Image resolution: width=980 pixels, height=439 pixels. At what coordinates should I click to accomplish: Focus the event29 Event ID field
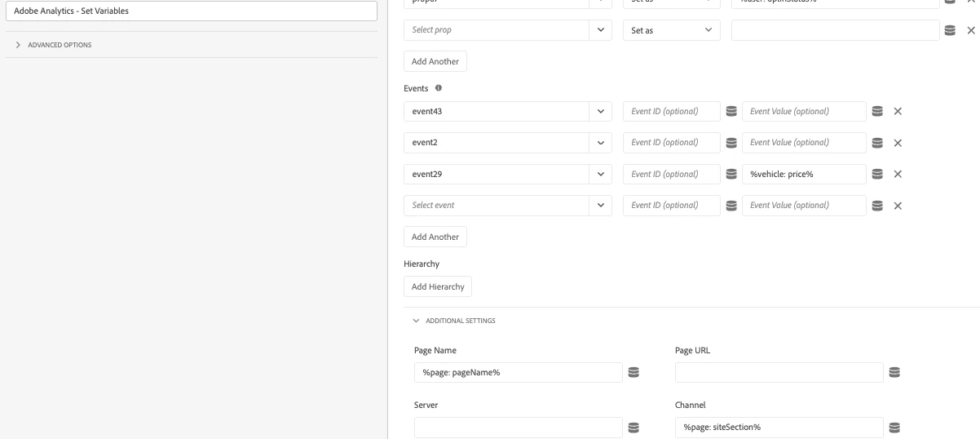click(672, 174)
